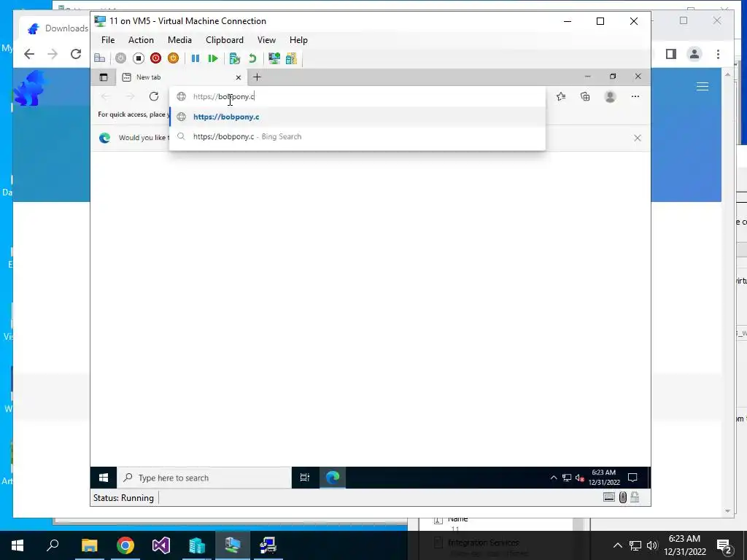
Task: Click the red Shut Down icon
Action: pos(156,58)
